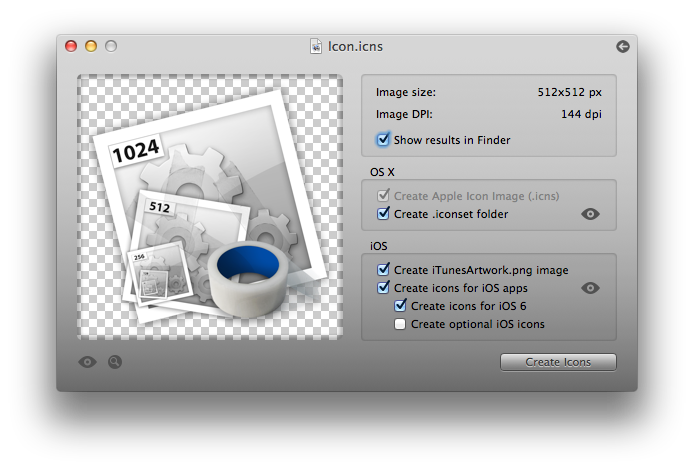The image size is (694, 470).
Task: Click the magnifier icon below the image
Action: click(115, 362)
